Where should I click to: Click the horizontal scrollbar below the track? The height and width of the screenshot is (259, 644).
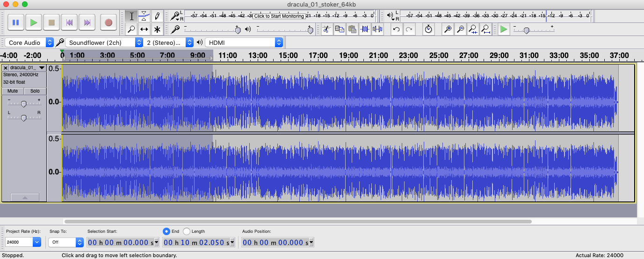(298, 221)
